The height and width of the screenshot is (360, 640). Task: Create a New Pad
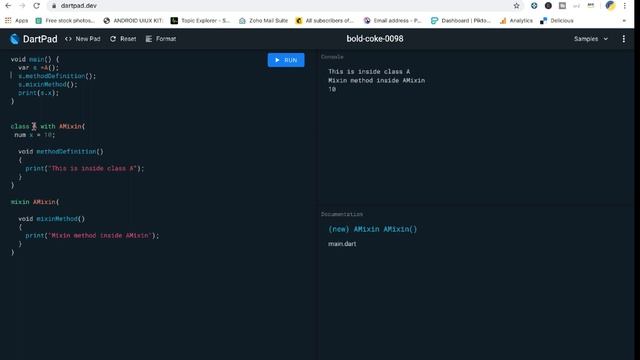click(82, 39)
